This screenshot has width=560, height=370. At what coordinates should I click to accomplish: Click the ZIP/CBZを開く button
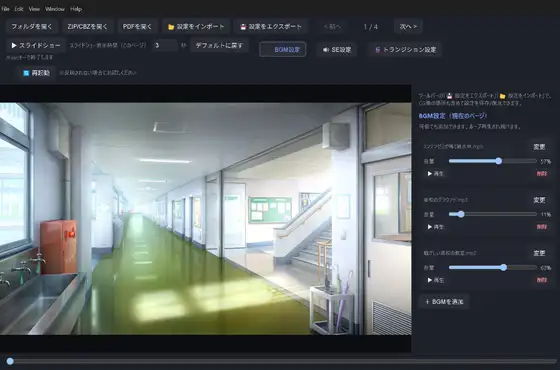[x=88, y=26]
